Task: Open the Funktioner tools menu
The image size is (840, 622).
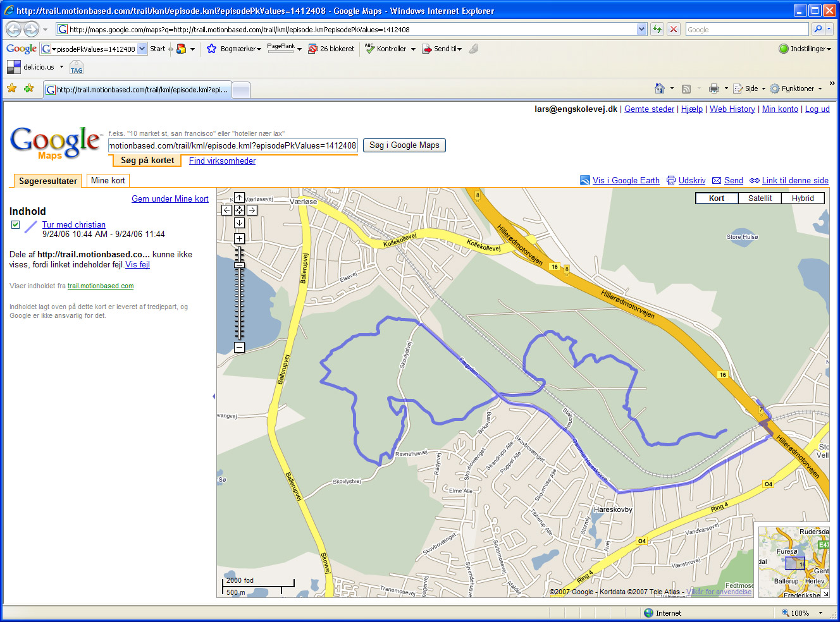Action: (796, 88)
